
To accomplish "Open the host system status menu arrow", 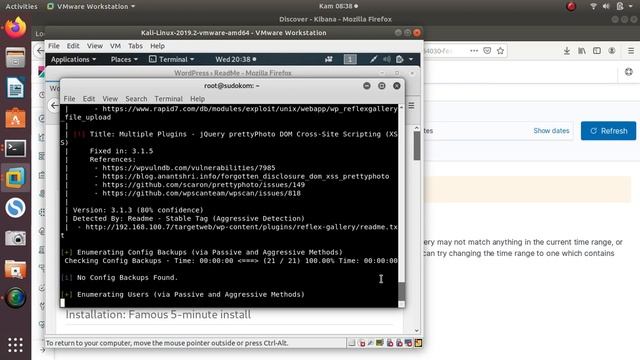I will click(x=631, y=7).
